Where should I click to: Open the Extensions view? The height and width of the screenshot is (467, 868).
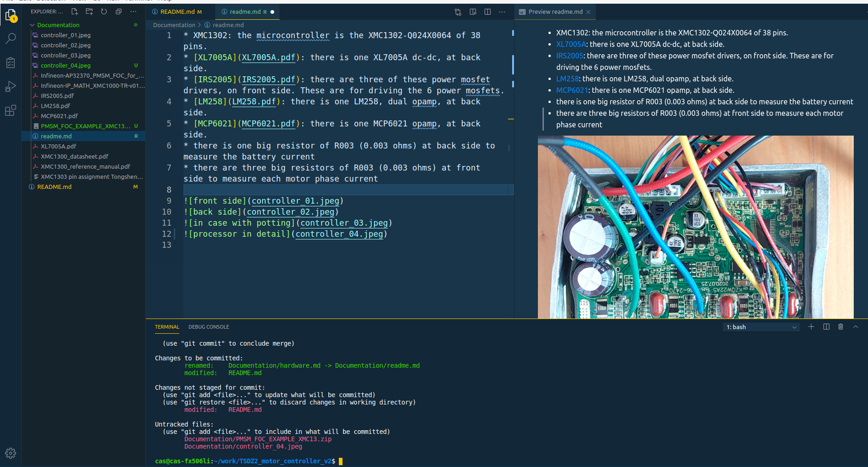(x=11, y=110)
